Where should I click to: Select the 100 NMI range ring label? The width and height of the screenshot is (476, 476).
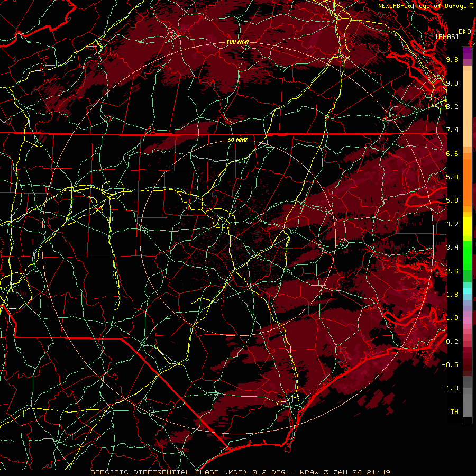tap(237, 42)
